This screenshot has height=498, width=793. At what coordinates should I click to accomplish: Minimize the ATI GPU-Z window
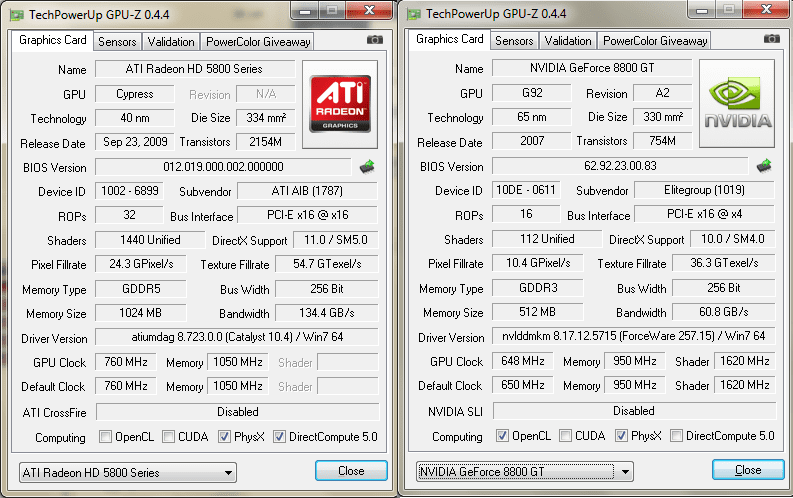(305, 11)
